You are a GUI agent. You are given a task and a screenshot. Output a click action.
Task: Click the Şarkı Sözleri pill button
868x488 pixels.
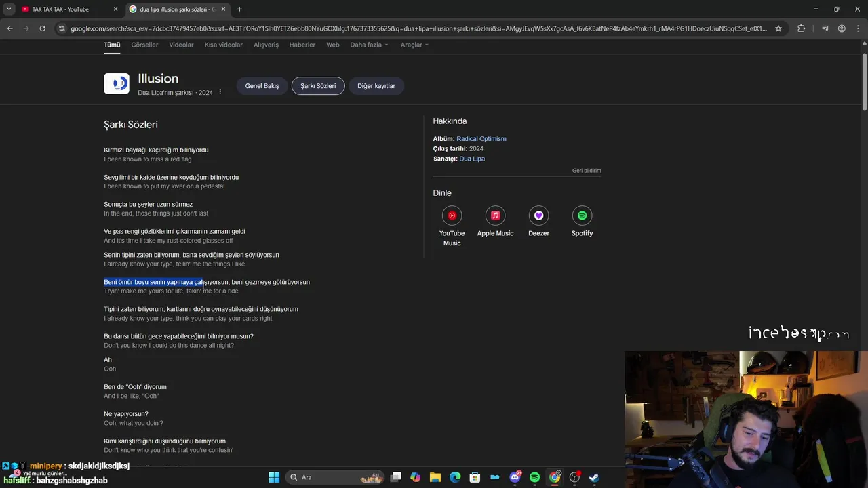tap(318, 86)
